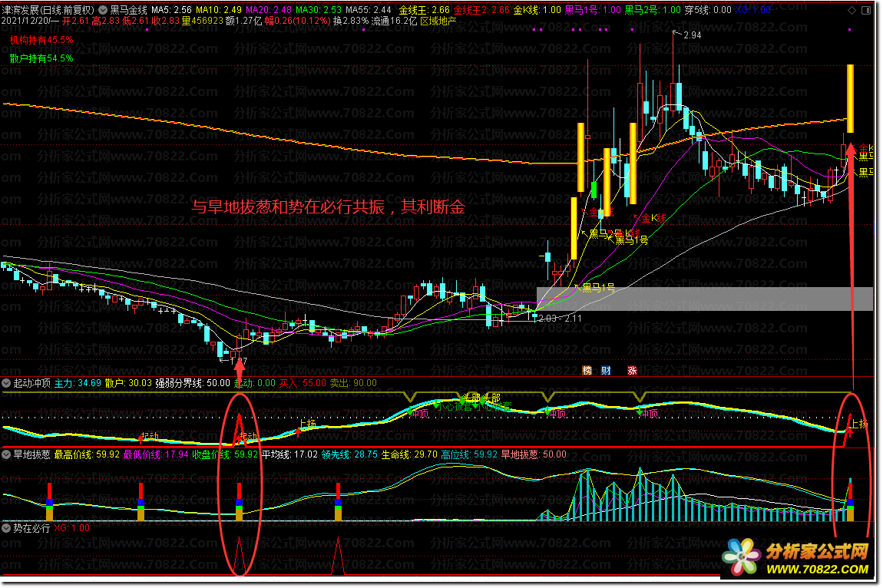
Task: Click the 平均线: 17.02 label
Action: coord(290,454)
